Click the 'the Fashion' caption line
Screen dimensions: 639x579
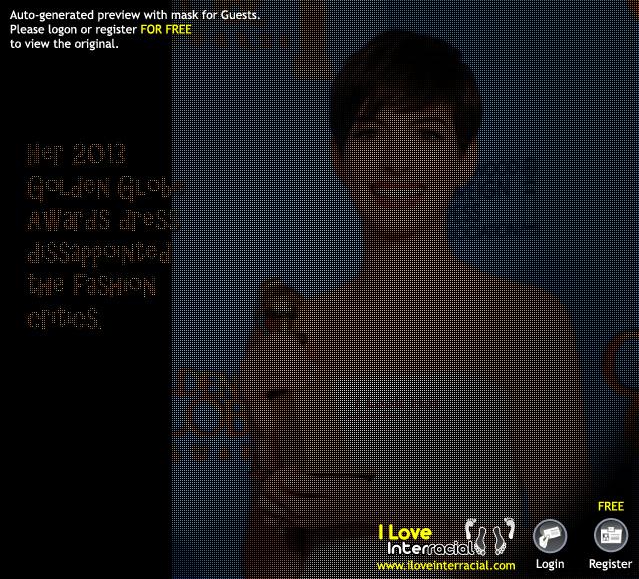click(x=92, y=285)
